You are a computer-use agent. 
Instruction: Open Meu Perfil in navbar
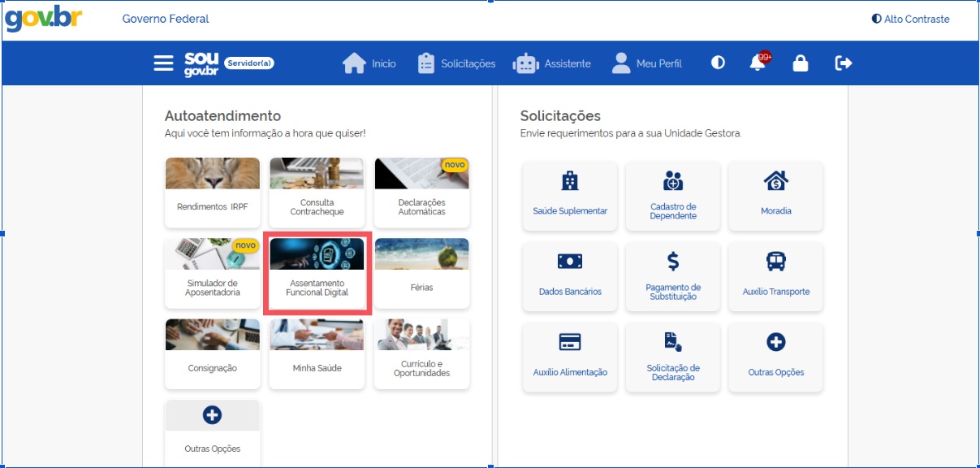pyautogui.click(x=647, y=63)
